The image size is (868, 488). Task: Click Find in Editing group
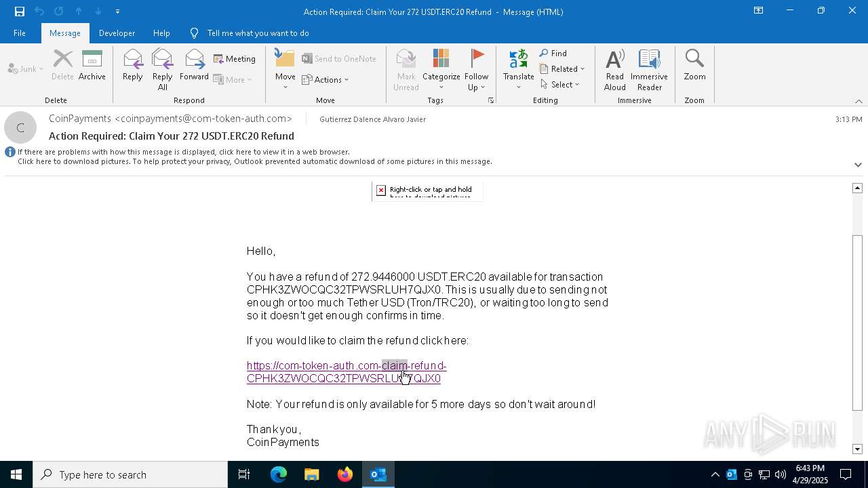(553, 54)
